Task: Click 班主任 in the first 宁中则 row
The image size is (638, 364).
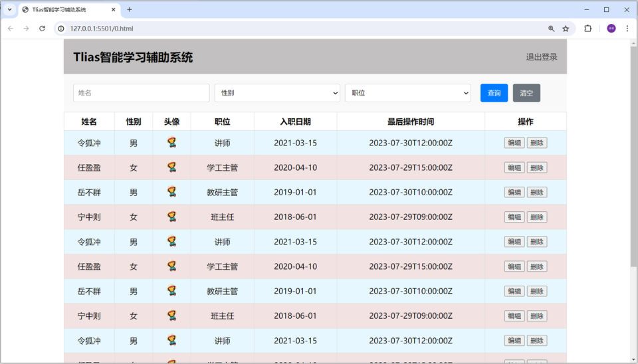Action: 222,217
